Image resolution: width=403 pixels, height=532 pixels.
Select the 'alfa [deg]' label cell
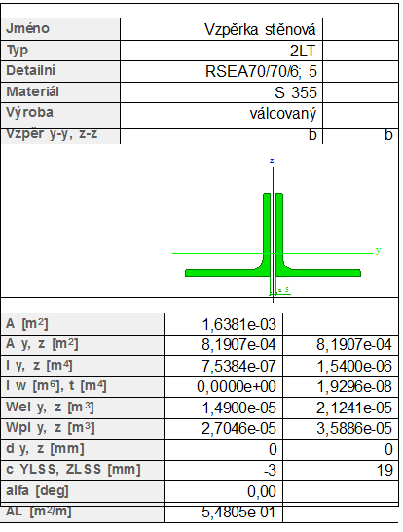[83, 491]
